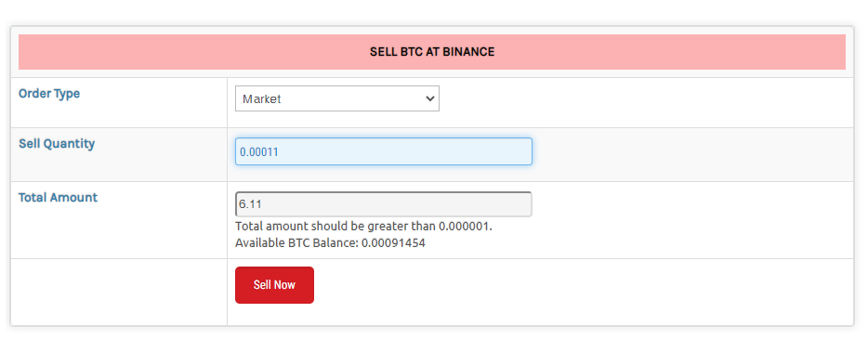
Task: Click the SELL BTC AT BINANCE header
Action: click(x=432, y=52)
